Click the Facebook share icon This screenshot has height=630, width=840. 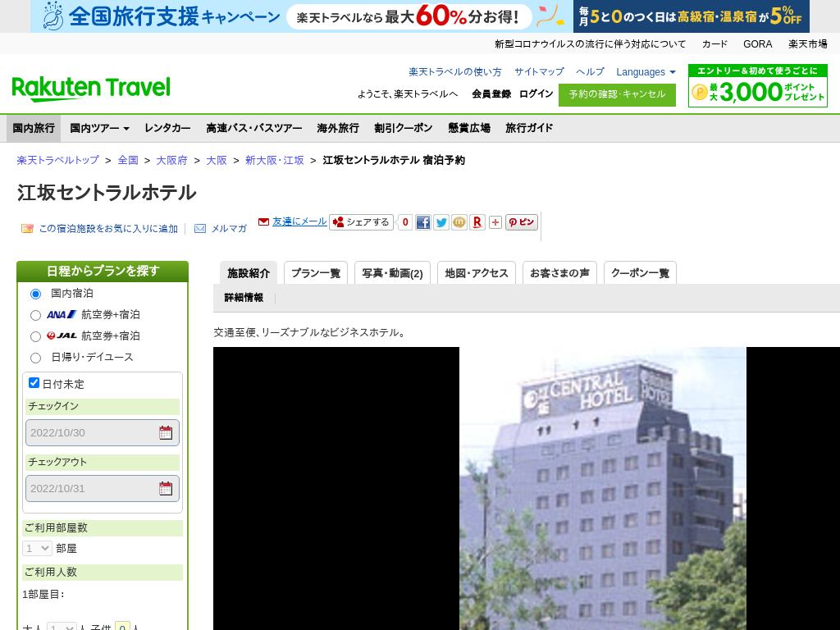tap(422, 222)
